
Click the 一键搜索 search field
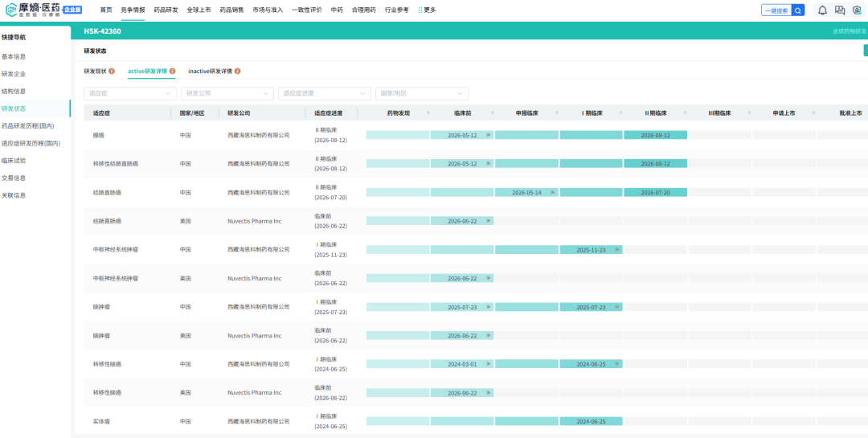(x=776, y=10)
